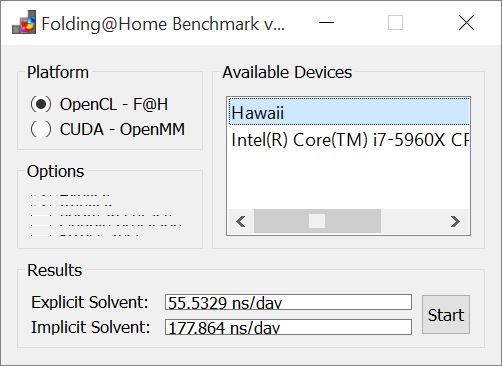
Task: Click the device list left scroll arrow
Action: coord(241,221)
